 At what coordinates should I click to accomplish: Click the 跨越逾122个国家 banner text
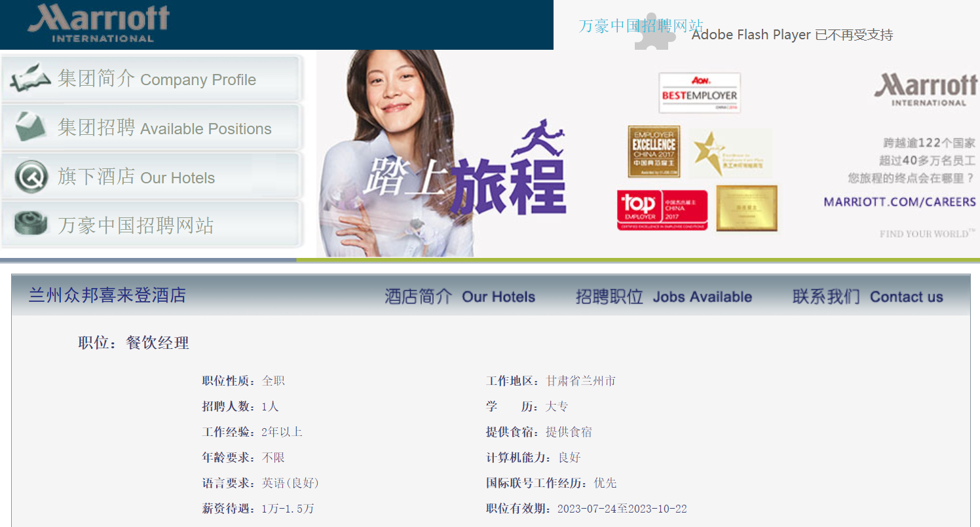[929, 143]
